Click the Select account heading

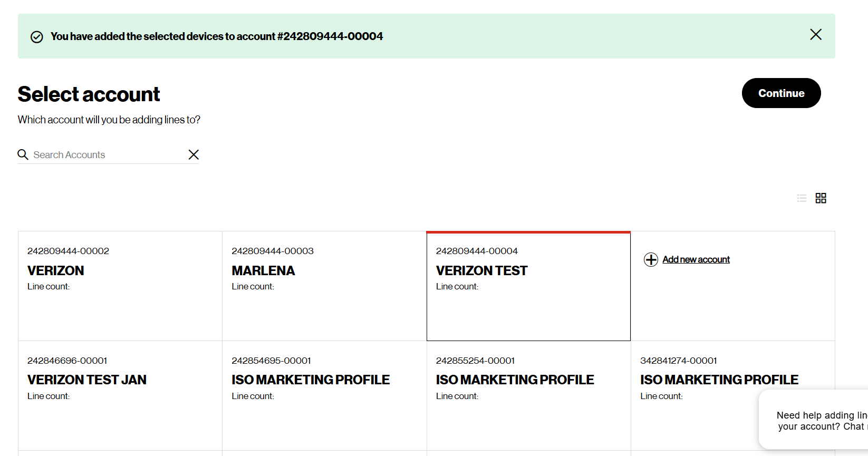pos(89,94)
